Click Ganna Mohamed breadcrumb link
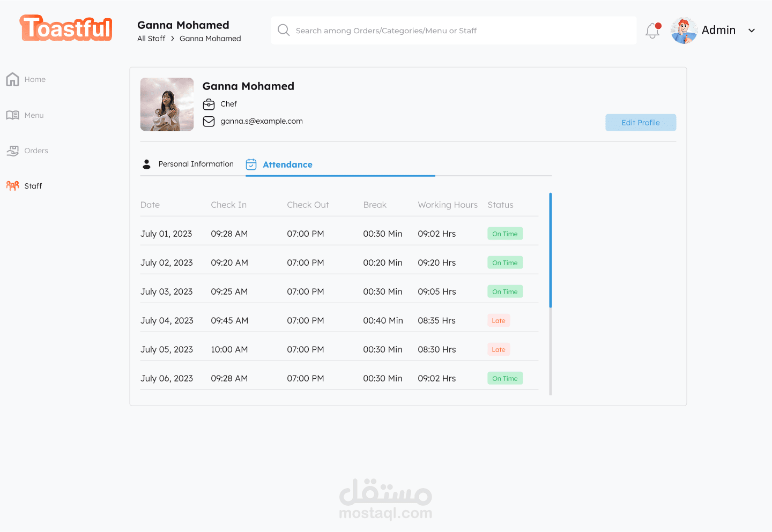This screenshot has height=532, width=772. click(210, 39)
